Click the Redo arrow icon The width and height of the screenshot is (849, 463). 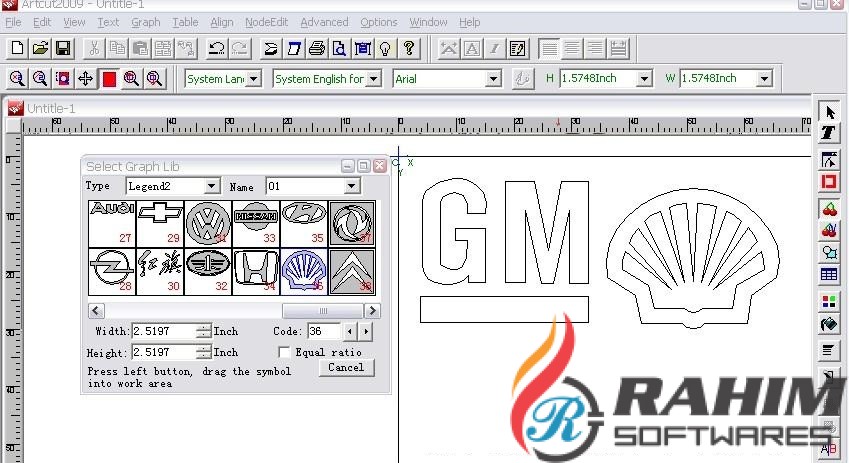(240, 49)
